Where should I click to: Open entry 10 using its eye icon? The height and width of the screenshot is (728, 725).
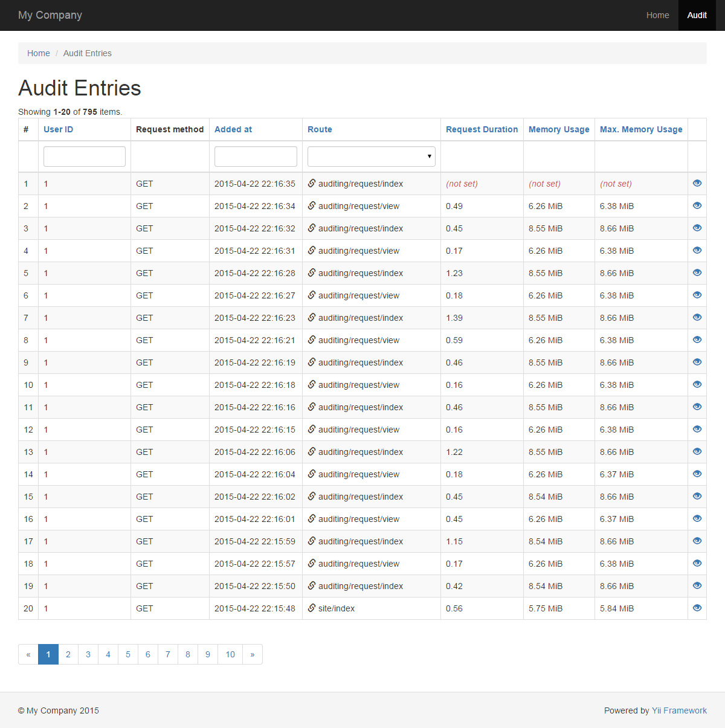[697, 384]
